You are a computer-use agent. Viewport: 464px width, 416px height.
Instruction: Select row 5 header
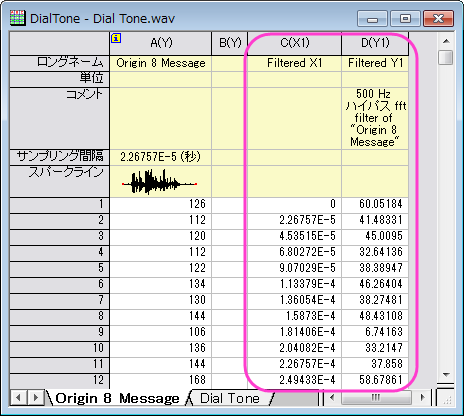coord(59,268)
